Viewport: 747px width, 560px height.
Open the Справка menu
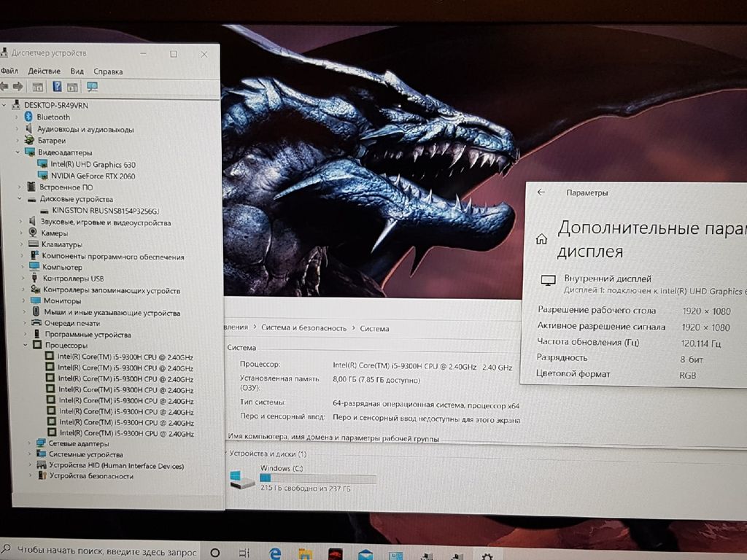tap(108, 71)
